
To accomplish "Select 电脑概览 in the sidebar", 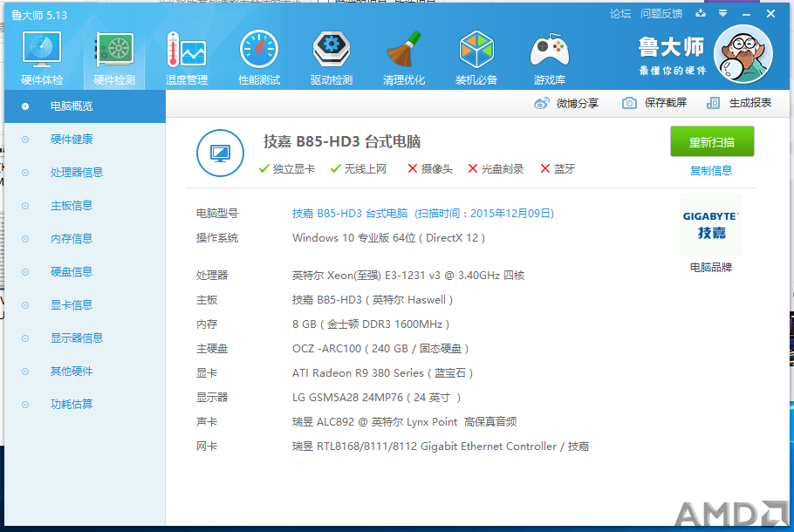I will 86,106.
